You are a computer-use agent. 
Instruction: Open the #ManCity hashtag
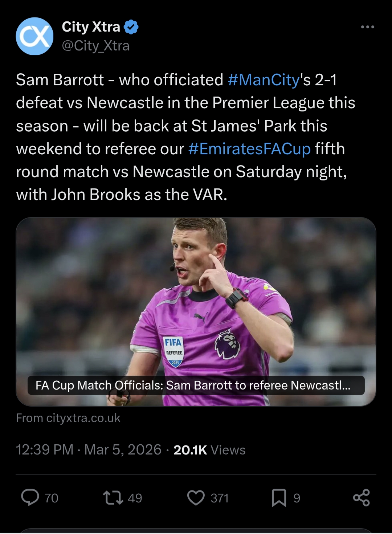tap(264, 80)
